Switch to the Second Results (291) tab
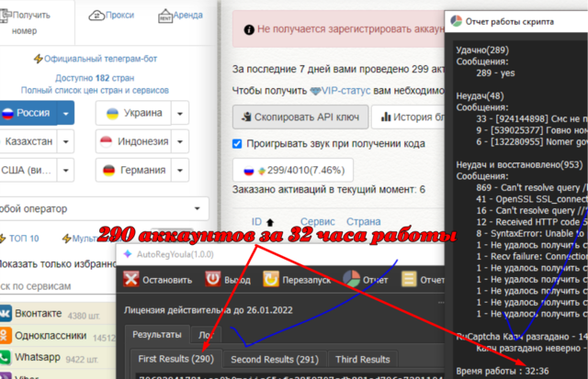Viewport: 588px width, 379px height. [273, 360]
